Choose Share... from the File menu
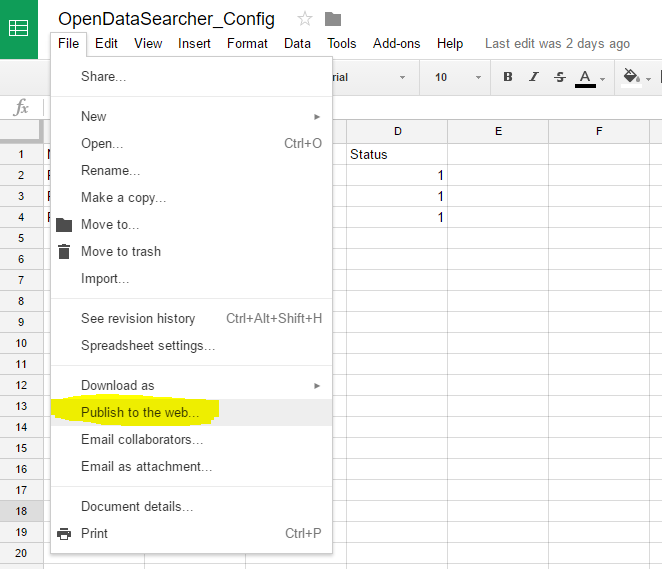662x569 pixels. pyautogui.click(x=191, y=76)
